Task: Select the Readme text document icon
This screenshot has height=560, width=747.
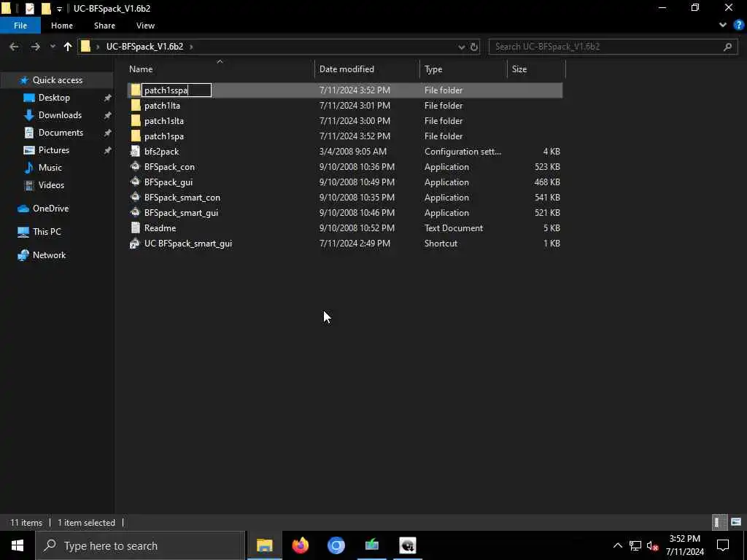Action: pos(135,227)
